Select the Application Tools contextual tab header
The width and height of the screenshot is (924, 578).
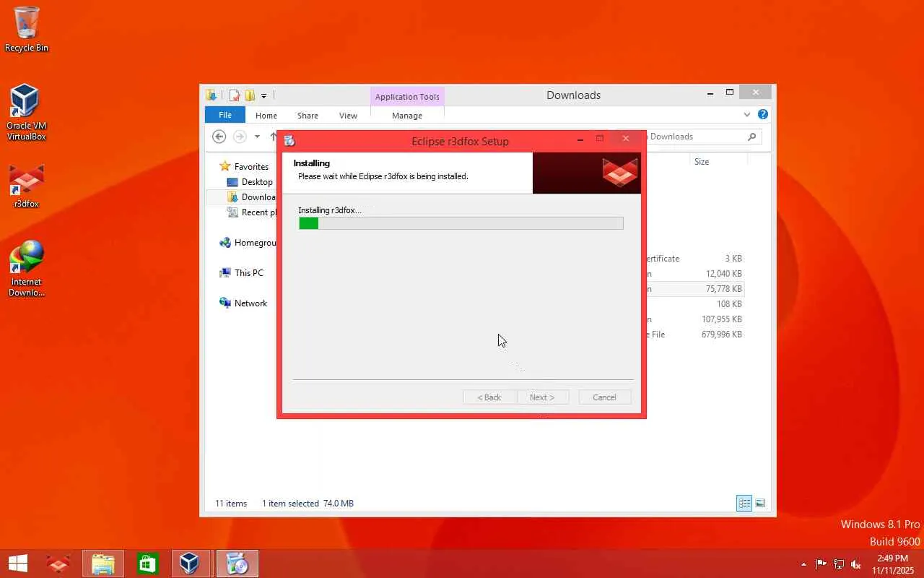(x=407, y=97)
